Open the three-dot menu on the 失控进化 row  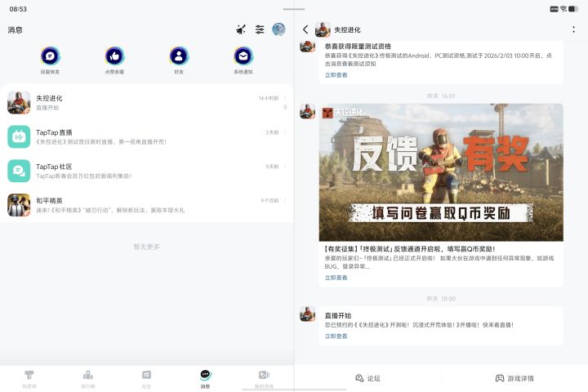(x=285, y=98)
